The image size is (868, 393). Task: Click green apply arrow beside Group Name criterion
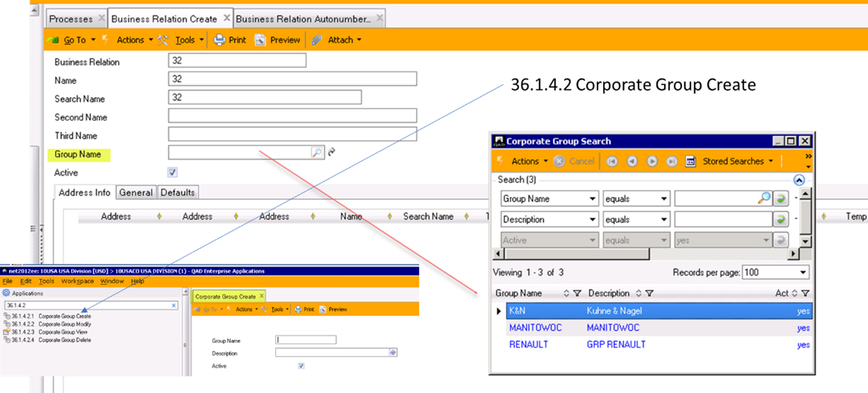[781, 199]
